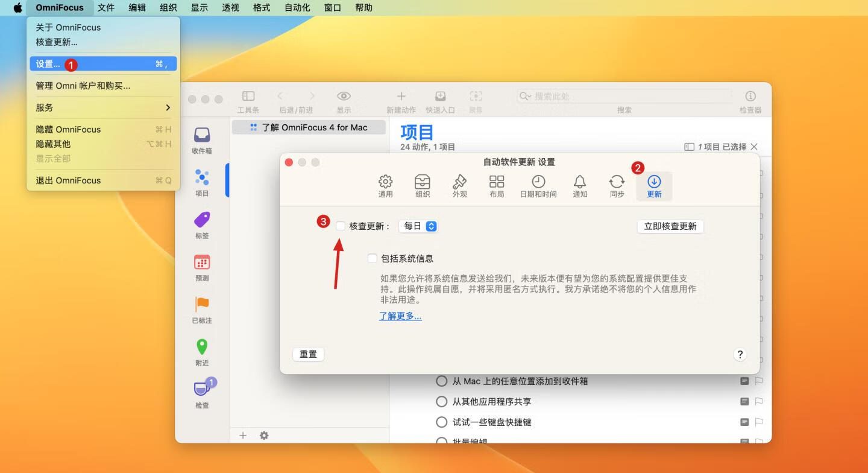
Task: Select the 同步 sync settings tab
Action: (617, 186)
